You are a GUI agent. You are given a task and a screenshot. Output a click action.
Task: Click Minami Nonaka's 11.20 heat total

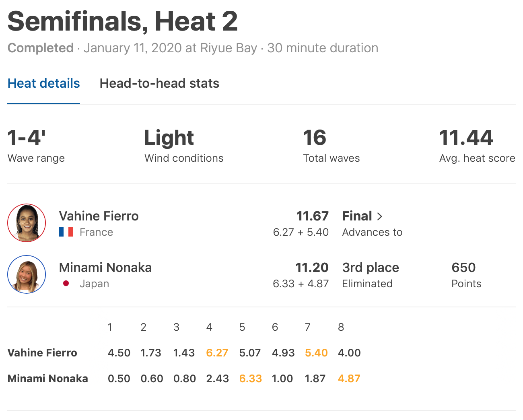(312, 268)
